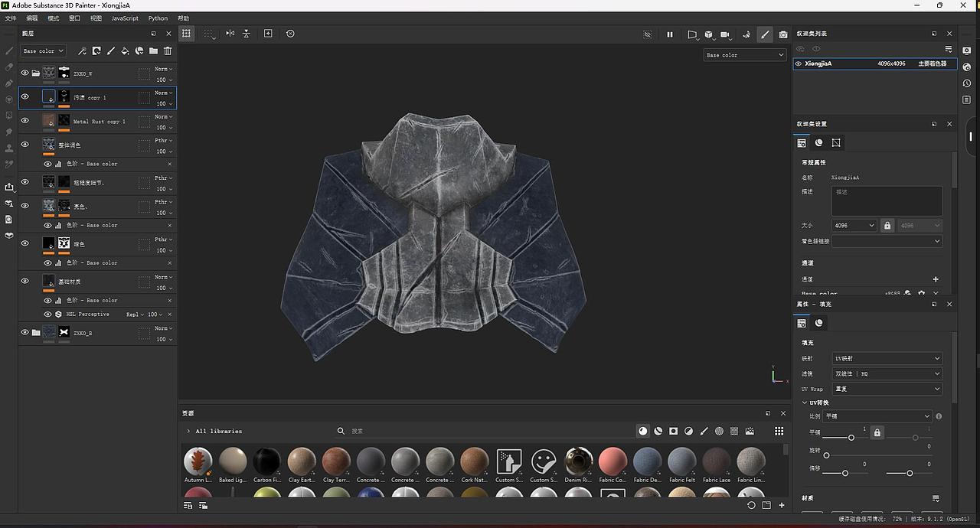The height and width of the screenshot is (528, 980).
Task: Switch assets to grid view icon
Action: click(779, 432)
